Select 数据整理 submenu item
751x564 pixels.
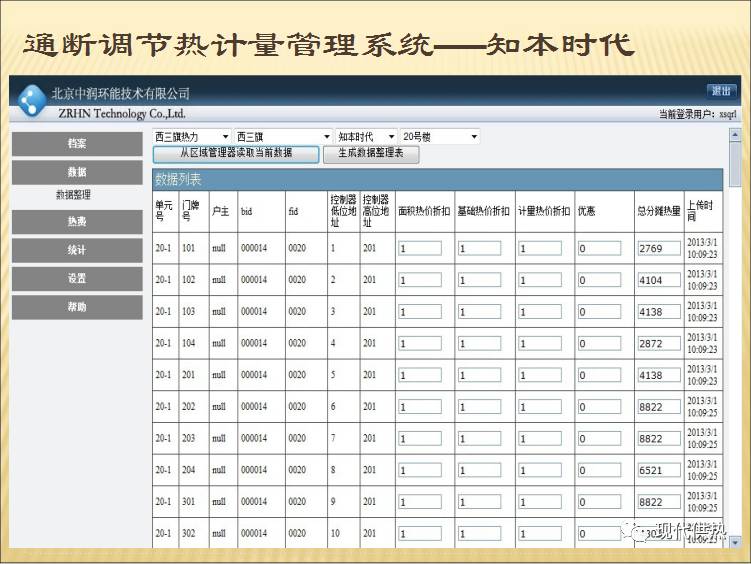pyautogui.click(x=73, y=194)
